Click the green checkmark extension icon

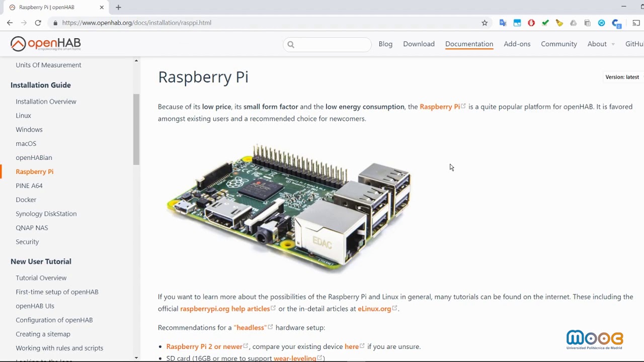(545, 23)
